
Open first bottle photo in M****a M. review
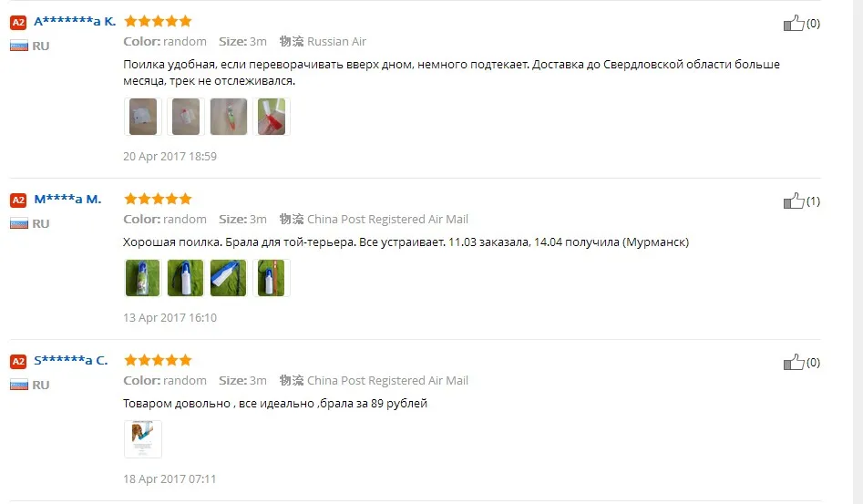point(143,278)
